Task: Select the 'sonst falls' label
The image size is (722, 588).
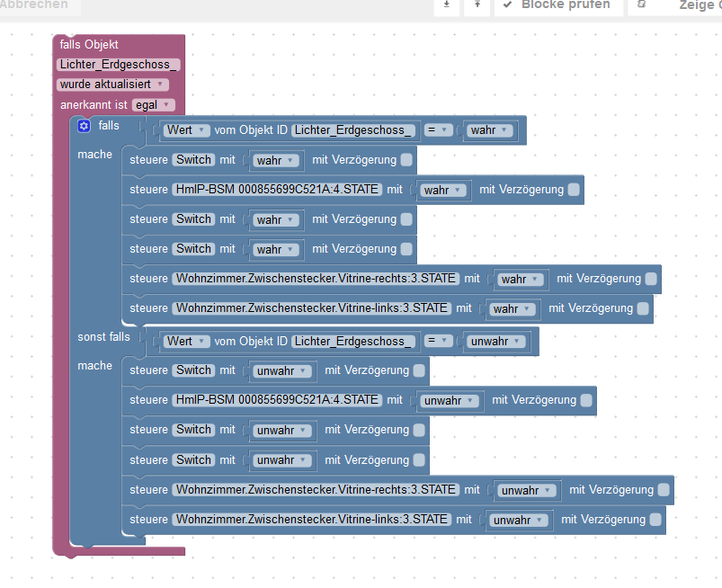Action: [x=103, y=337]
